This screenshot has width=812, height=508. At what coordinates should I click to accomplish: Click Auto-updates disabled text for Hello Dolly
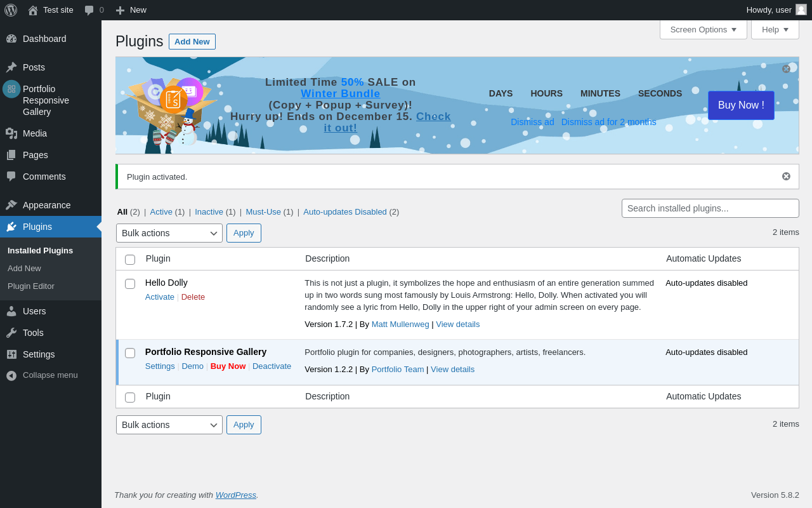tap(707, 283)
